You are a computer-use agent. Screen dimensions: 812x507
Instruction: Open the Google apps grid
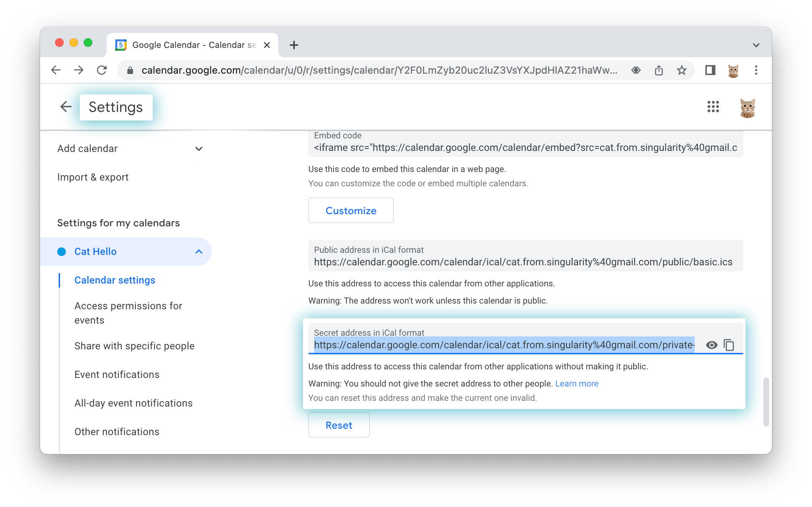coord(713,107)
